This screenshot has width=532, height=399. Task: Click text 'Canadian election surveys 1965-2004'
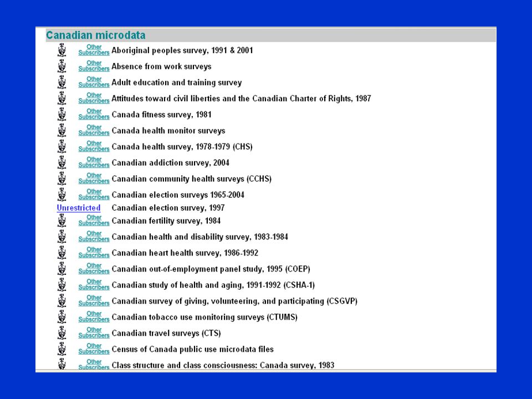[x=178, y=195]
